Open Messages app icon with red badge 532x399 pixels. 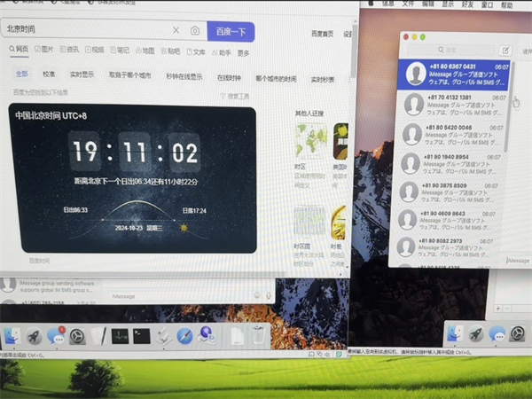[x=55, y=336]
